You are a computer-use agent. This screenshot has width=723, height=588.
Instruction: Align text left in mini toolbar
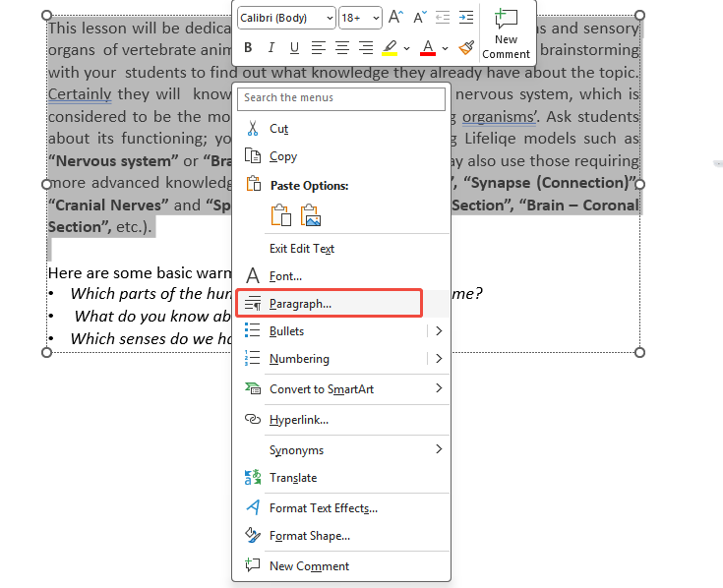tap(318, 47)
